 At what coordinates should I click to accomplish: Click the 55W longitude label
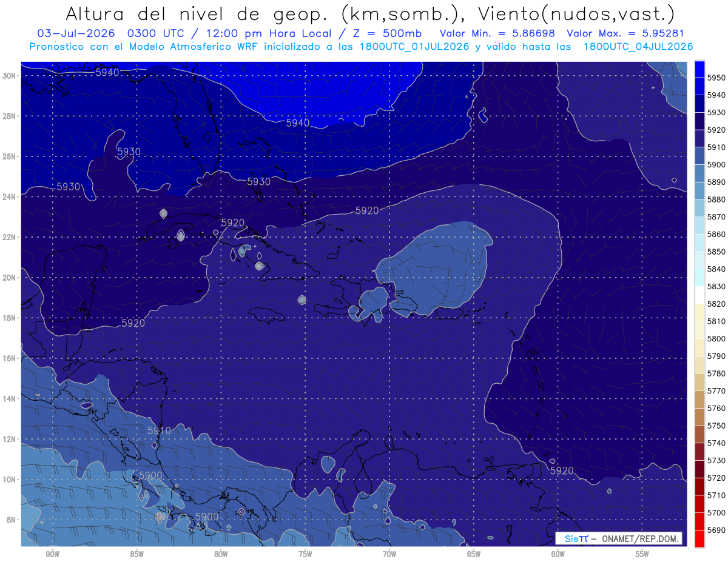[x=642, y=554]
